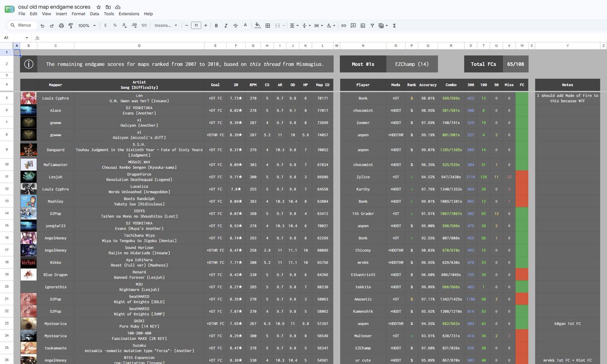The image size is (607, 364).
Task: Insert link using chain icon
Action: pos(344,25)
